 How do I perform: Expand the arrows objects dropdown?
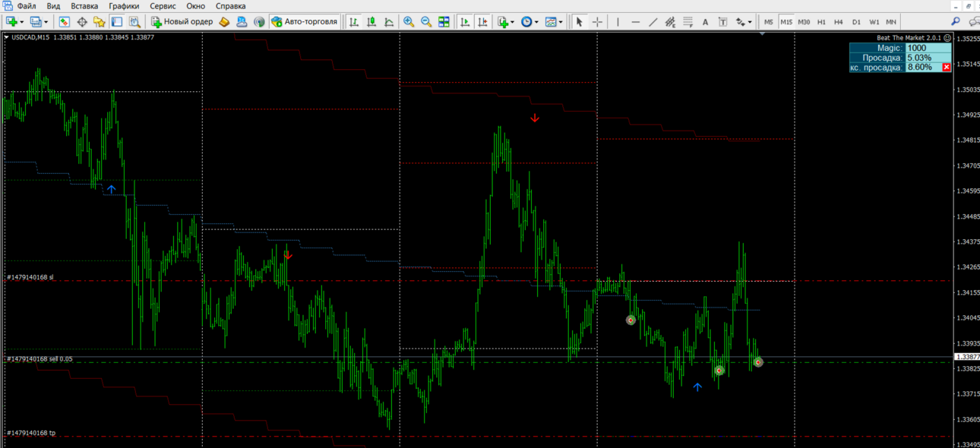point(750,22)
